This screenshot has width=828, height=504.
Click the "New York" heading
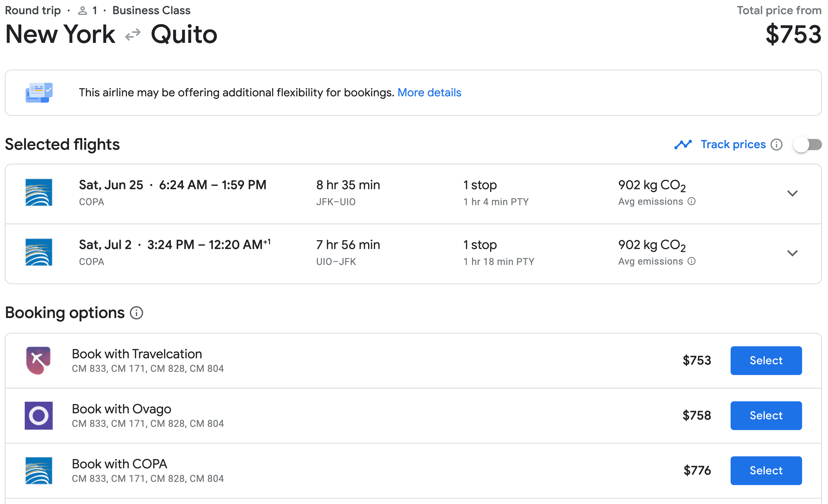61,34
